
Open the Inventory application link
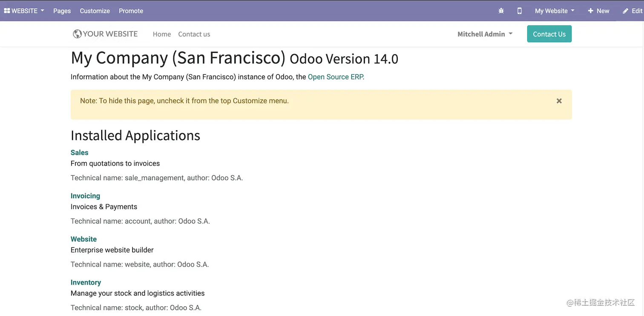click(x=86, y=282)
